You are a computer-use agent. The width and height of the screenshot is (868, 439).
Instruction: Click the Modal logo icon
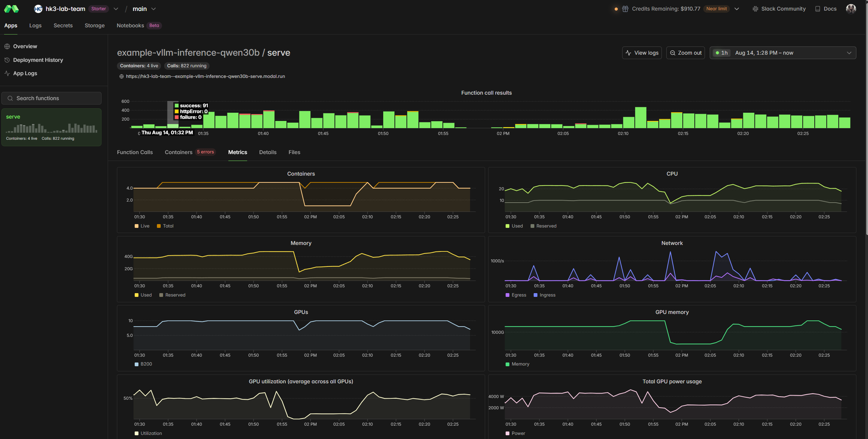tap(11, 9)
